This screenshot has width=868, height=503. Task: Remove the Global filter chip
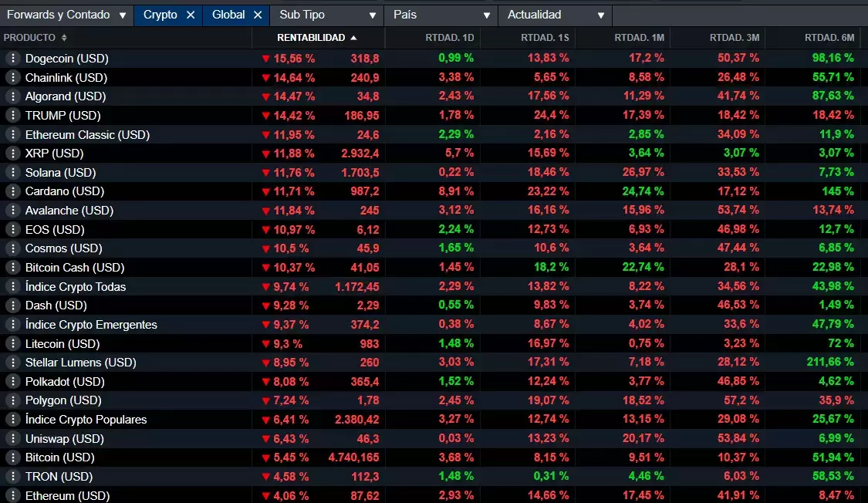pyautogui.click(x=257, y=15)
